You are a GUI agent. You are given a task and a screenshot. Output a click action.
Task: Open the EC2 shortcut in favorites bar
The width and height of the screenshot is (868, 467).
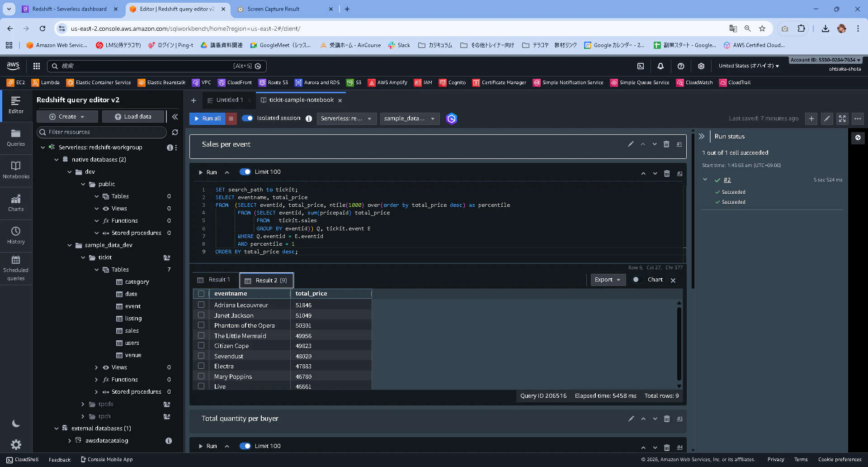(16, 83)
